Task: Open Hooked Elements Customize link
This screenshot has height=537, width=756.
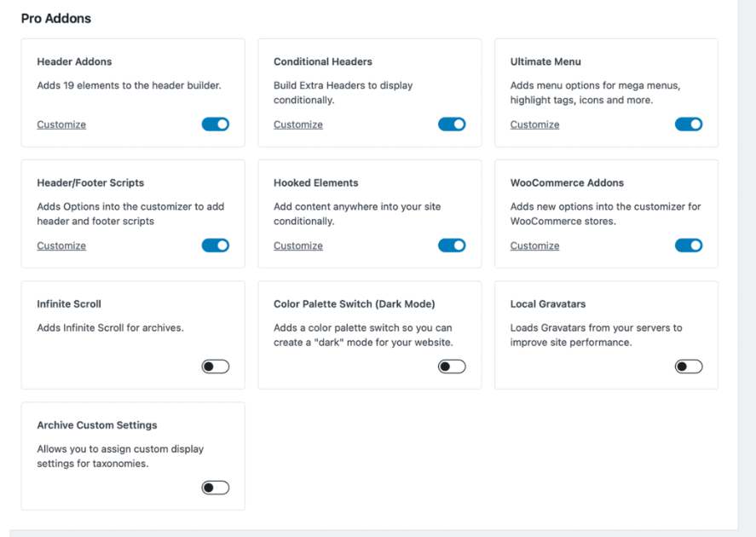Action: [298, 245]
